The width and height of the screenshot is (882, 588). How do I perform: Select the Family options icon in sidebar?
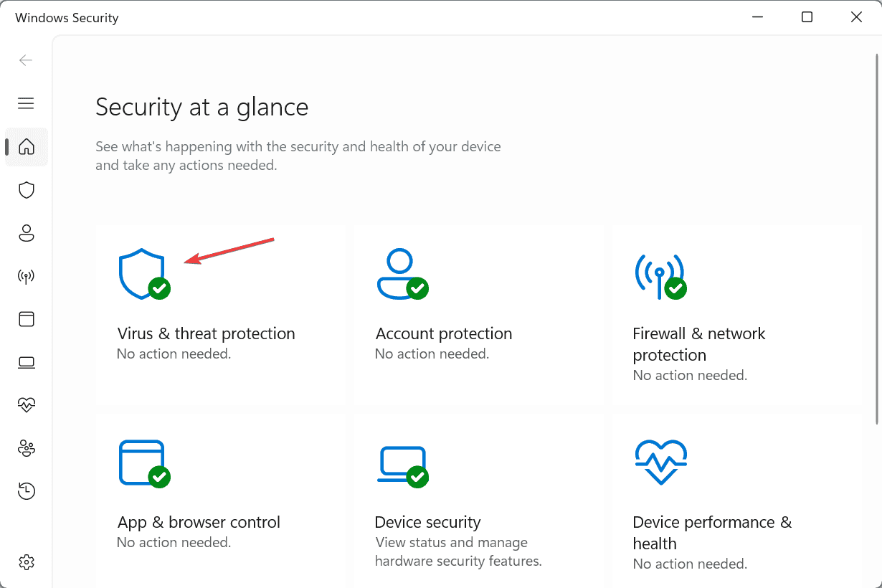[x=26, y=448]
